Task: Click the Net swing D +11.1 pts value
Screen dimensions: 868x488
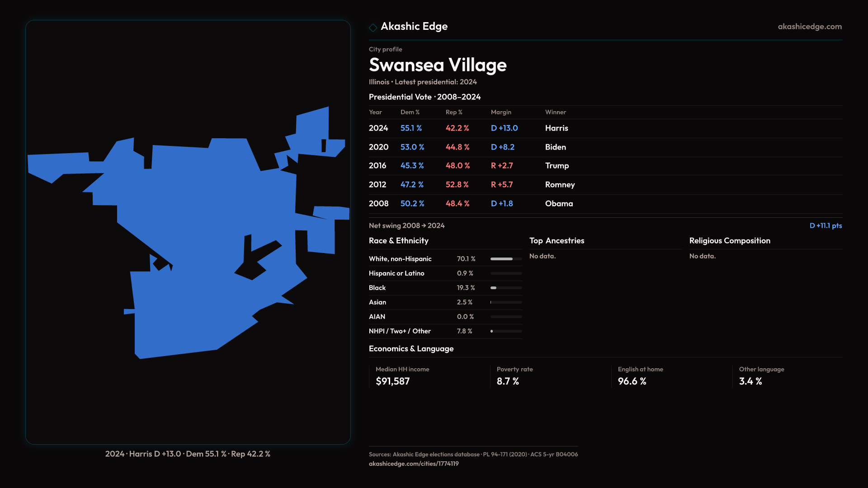Action: [825, 225]
